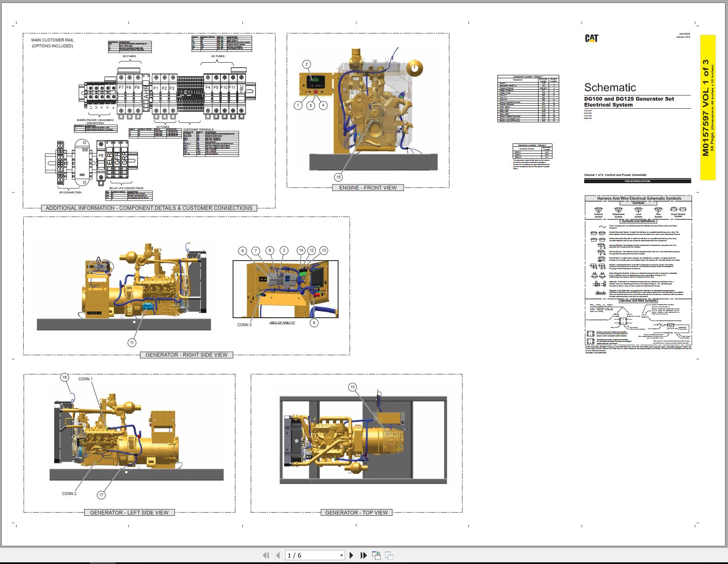
Task: Click the 'CONN 2' label
Action: [69, 494]
